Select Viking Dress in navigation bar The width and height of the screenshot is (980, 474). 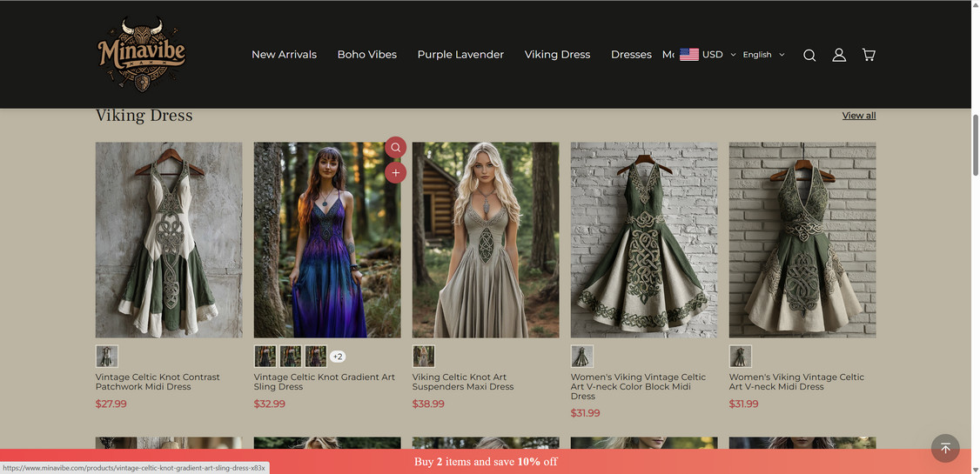point(558,54)
